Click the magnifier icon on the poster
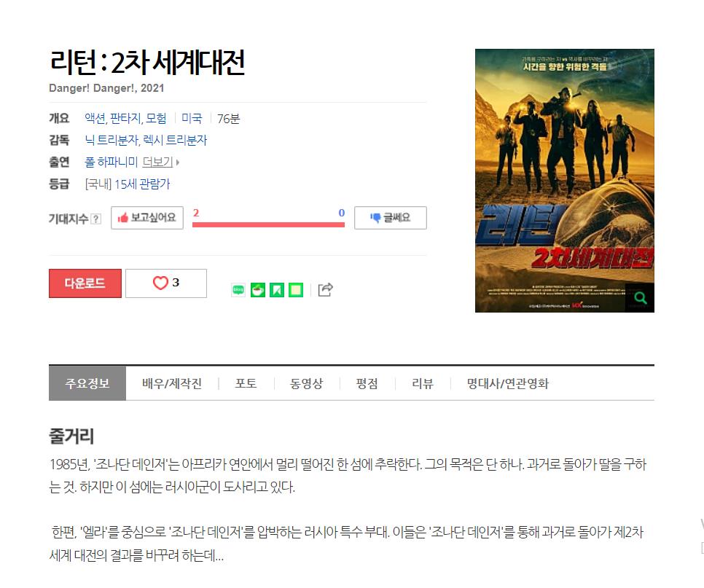This screenshot has width=704, height=588. (640, 297)
